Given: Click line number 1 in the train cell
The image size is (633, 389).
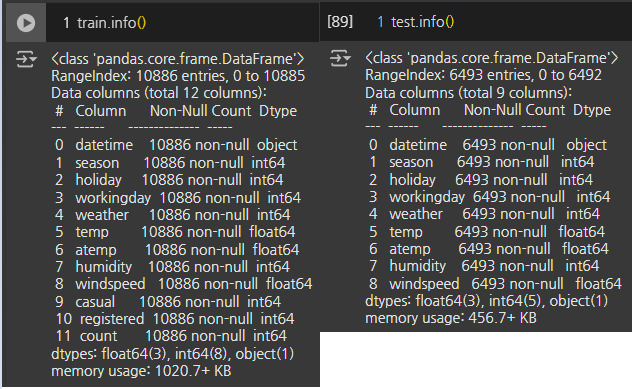Looking at the screenshot, I should [66, 23].
